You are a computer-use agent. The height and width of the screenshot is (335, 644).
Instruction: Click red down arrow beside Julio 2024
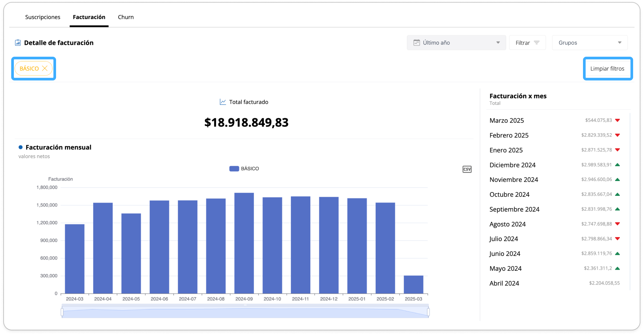pos(617,239)
